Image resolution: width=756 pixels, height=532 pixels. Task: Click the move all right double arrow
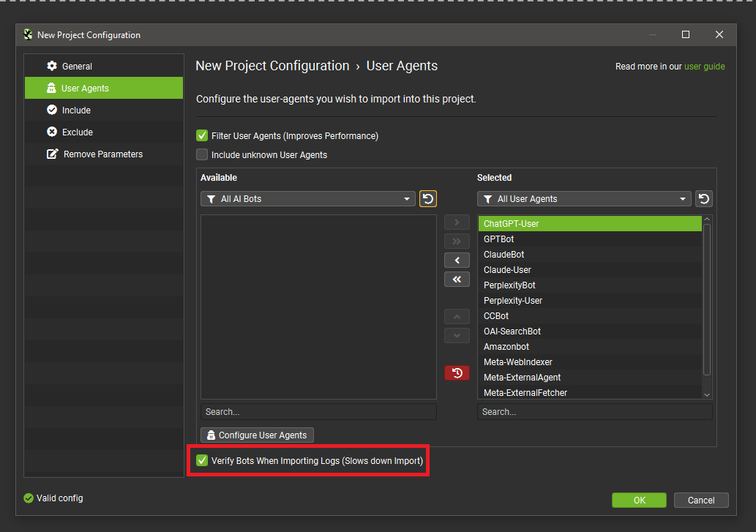tap(457, 241)
